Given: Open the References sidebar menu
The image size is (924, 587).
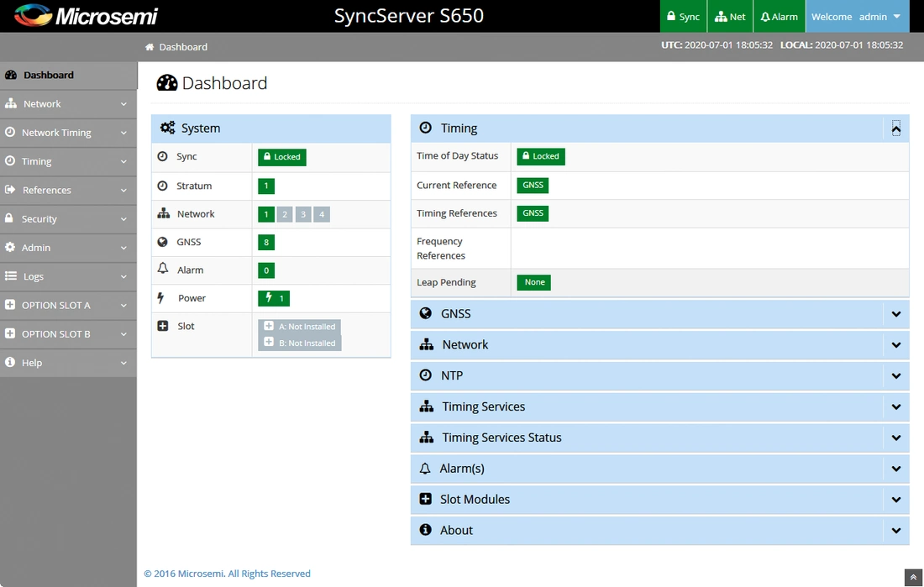Looking at the screenshot, I should 68,190.
